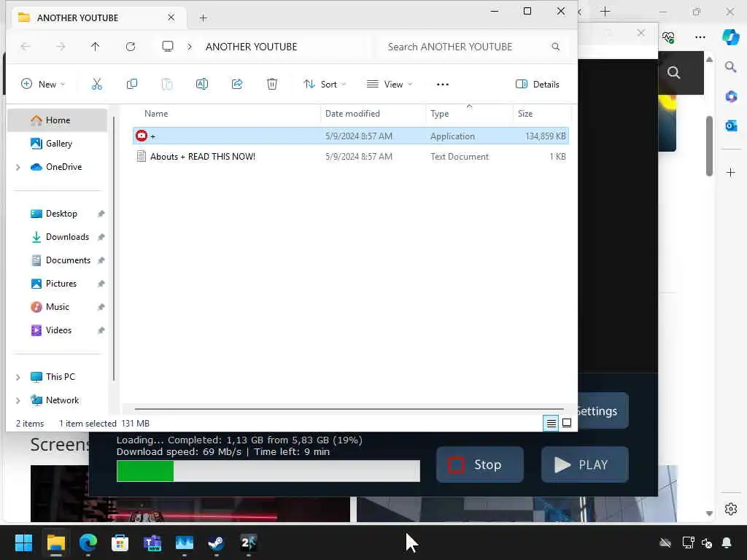Open Edge sidebar settings gear
This screenshot has width=747, height=560.
pyautogui.click(x=731, y=509)
